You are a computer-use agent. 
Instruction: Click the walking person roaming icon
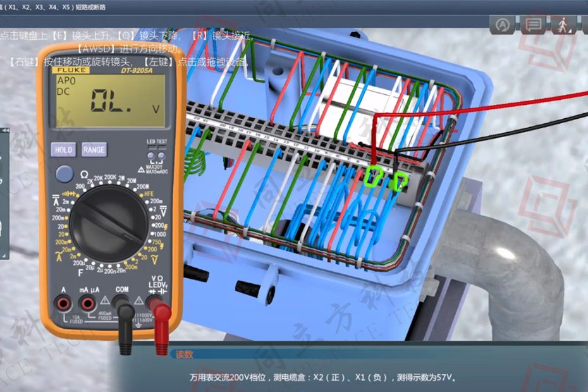(x=563, y=25)
